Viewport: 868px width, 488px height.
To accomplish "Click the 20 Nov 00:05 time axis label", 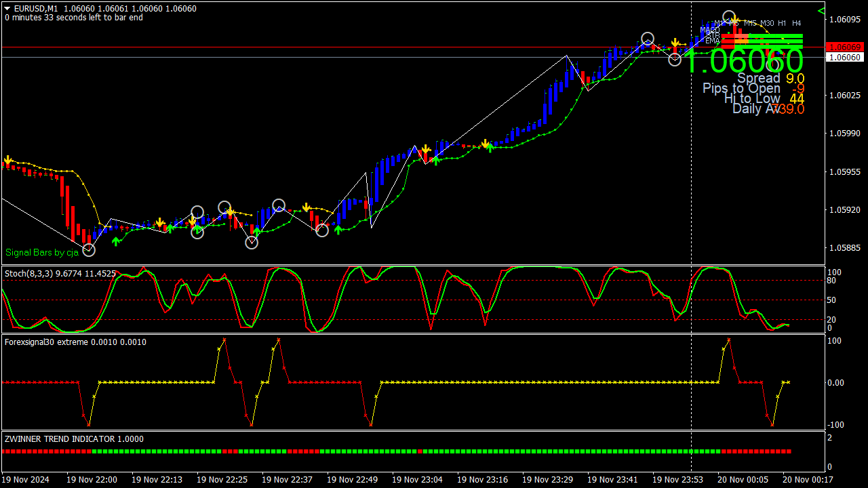I will 743,480.
